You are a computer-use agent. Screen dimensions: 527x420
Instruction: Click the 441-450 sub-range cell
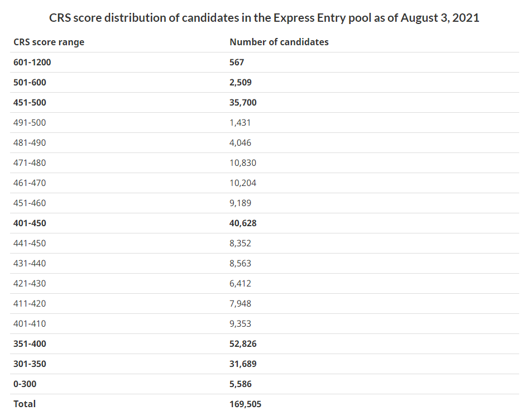(30, 243)
